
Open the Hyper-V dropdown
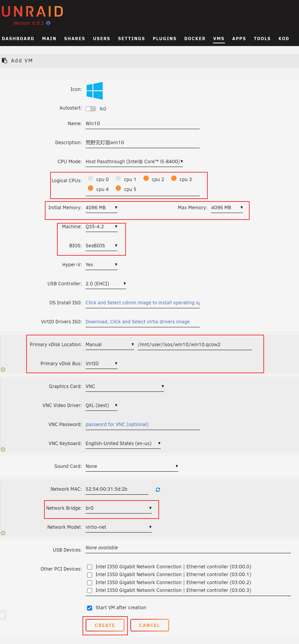pyautogui.click(x=102, y=265)
